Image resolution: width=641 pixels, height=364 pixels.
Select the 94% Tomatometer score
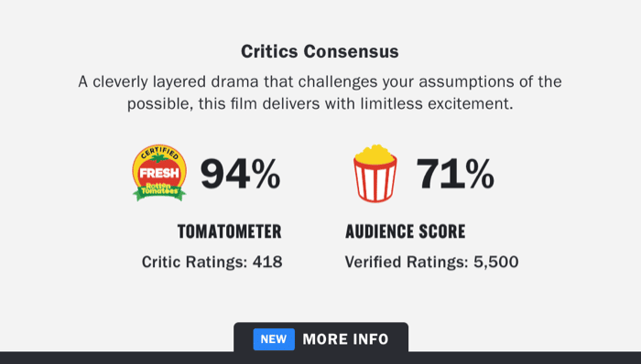coord(240,175)
